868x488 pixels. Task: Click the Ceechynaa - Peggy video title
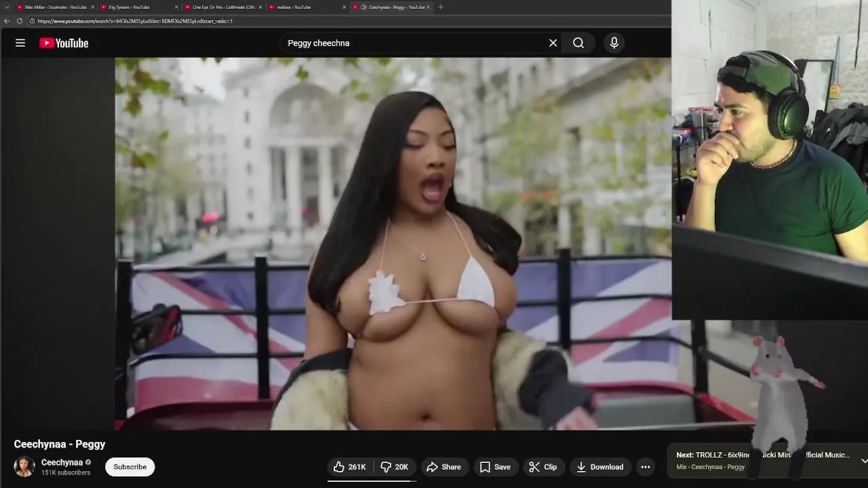pyautogui.click(x=60, y=445)
